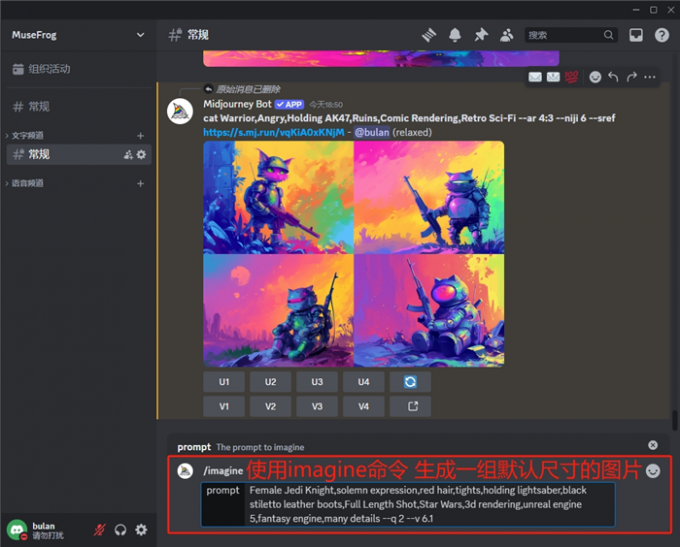This screenshot has width=680, height=547.
Task: Click U4 upscale button
Action: click(363, 382)
